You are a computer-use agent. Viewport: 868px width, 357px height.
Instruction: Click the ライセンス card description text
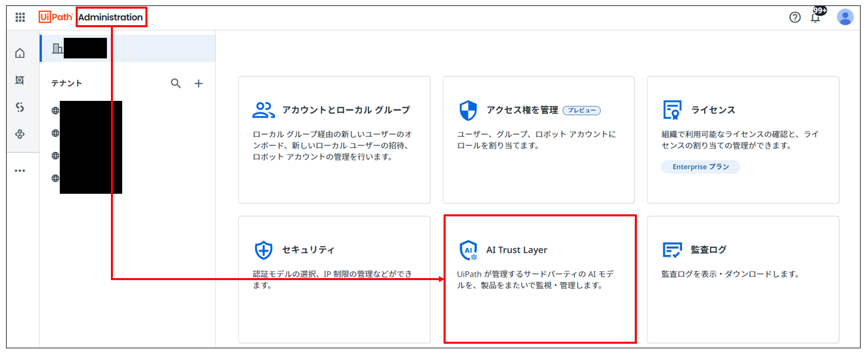coord(740,140)
